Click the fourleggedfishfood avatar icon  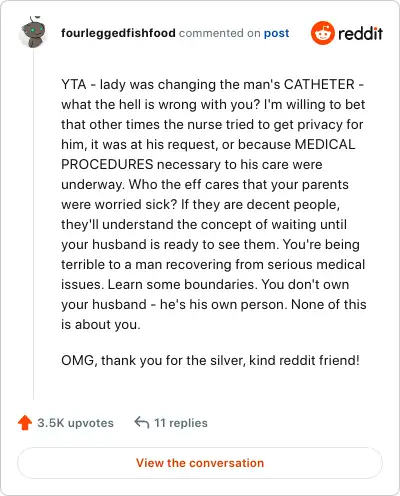[x=33, y=32]
